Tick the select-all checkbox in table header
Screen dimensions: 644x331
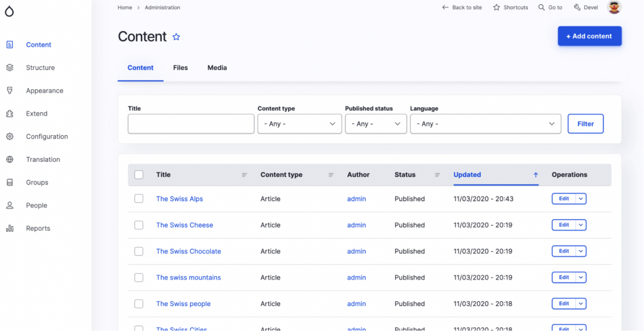click(x=139, y=175)
